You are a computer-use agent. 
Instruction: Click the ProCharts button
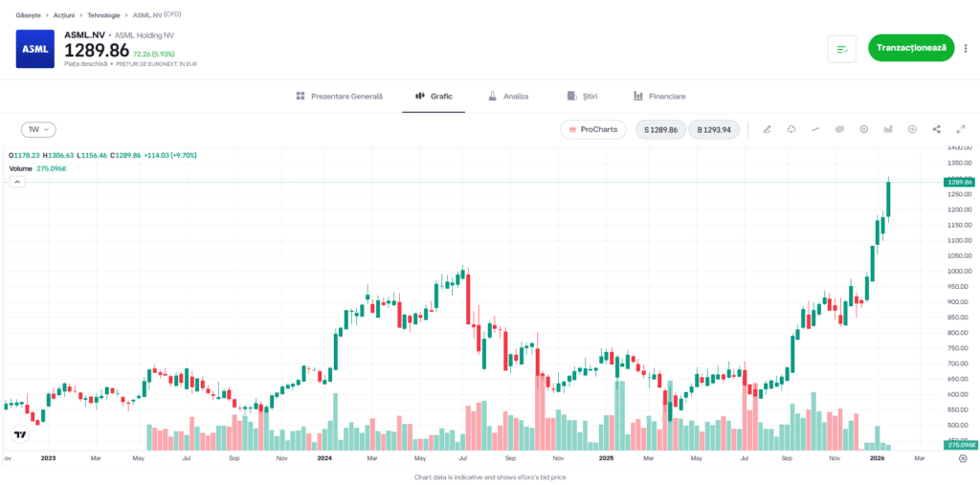[593, 129]
